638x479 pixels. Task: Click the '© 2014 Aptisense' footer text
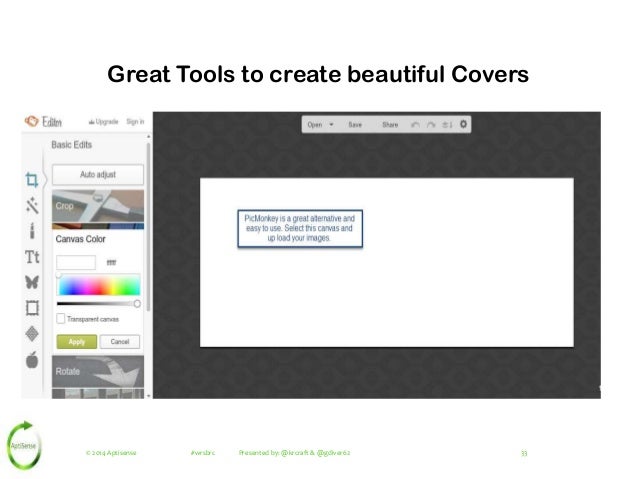coord(111,453)
